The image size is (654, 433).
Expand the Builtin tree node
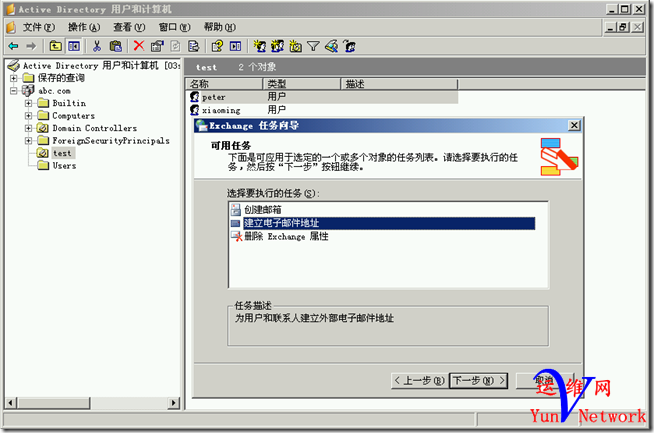[28, 103]
